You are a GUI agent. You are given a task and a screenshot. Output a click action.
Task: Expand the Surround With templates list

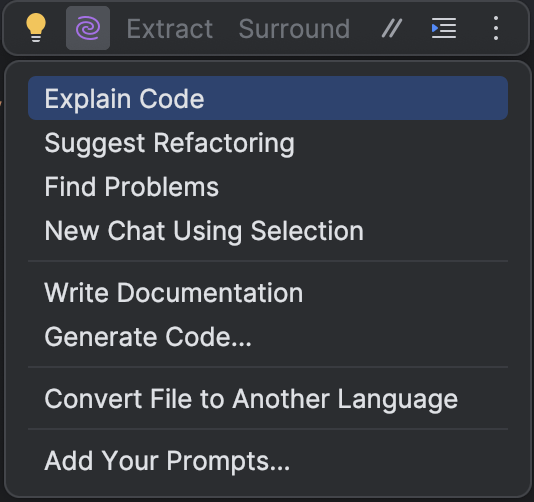coord(294,29)
